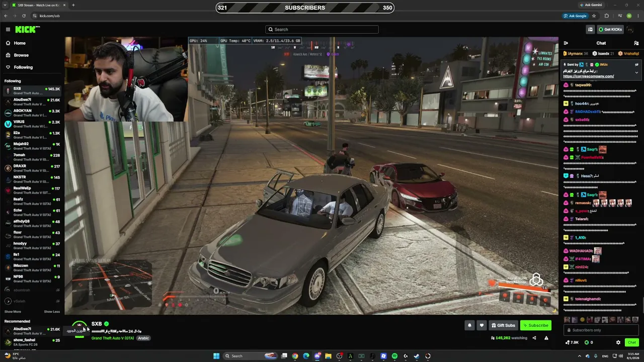This screenshot has height=362, width=644.
Task: Hide the pinned chat message
Action: [636, 64]
